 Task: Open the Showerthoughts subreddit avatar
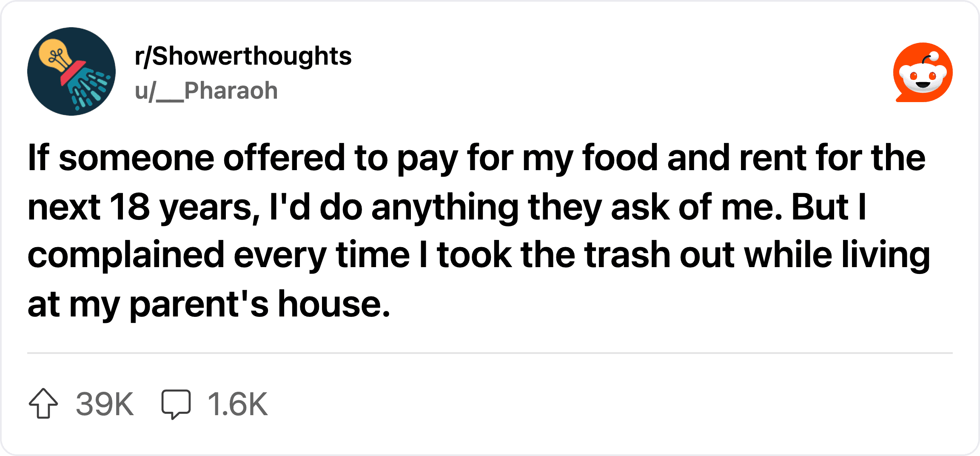point(71,71)
